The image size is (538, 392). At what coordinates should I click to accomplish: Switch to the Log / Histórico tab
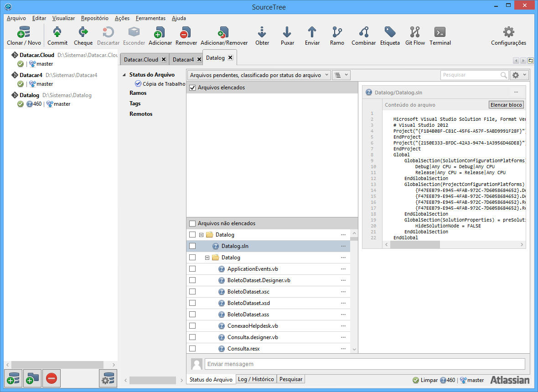pos(256,379)
